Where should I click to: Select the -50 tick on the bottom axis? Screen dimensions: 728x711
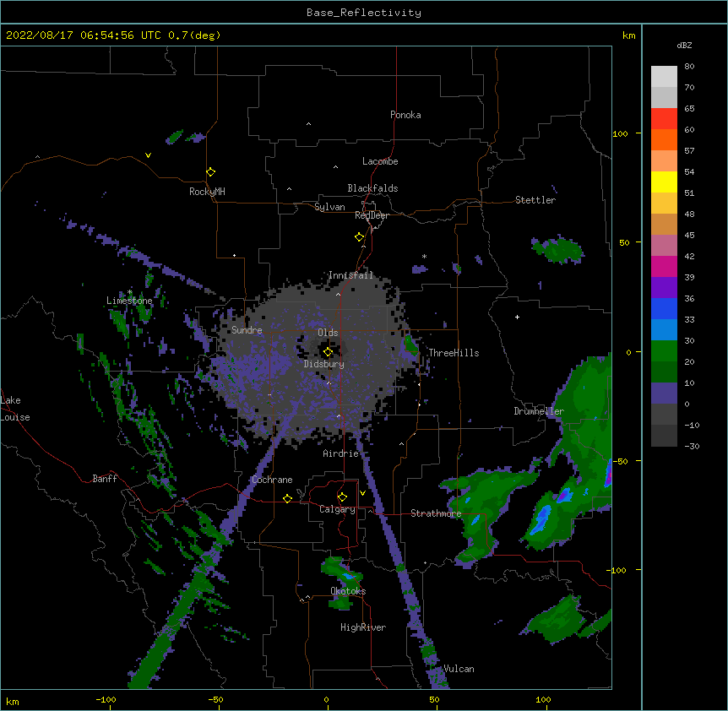click(x=215, y=699)
